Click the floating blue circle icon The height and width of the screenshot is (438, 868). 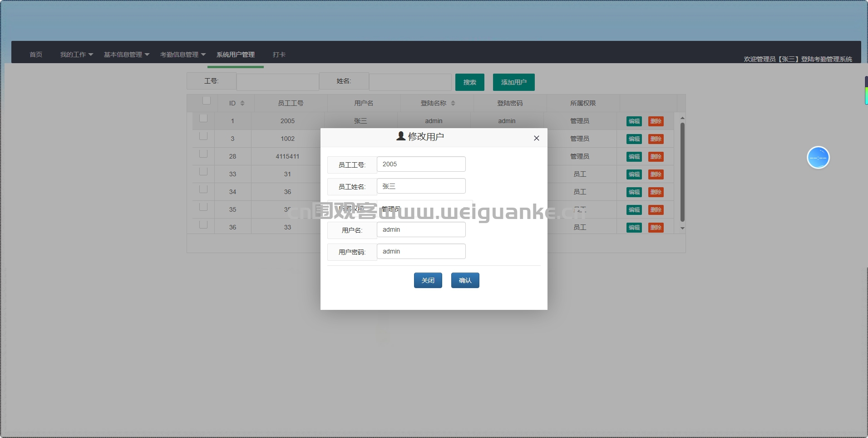[x=818, y=158]
